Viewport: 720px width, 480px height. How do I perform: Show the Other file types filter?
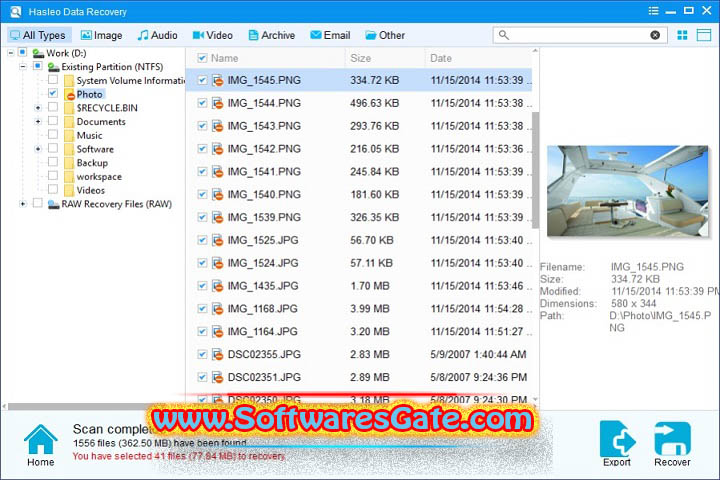[385, 35]
